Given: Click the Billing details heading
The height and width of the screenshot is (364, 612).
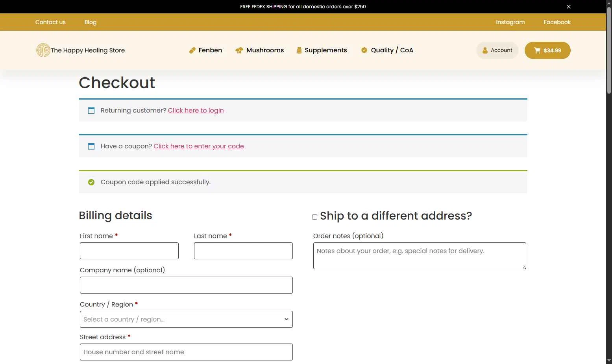Looking at the screenshot, I should click(115, 215).
